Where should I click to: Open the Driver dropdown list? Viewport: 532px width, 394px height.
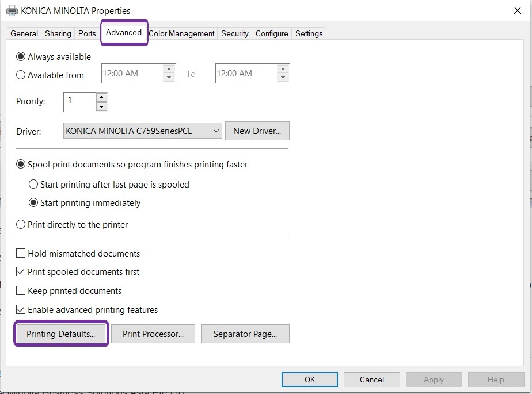tap(215, 131)
